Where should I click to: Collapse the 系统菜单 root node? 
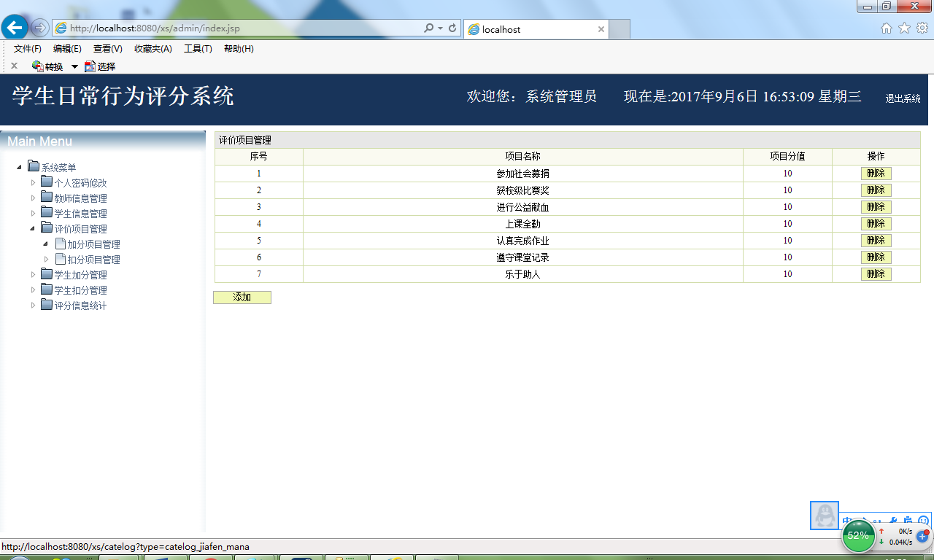pos(19,168)
